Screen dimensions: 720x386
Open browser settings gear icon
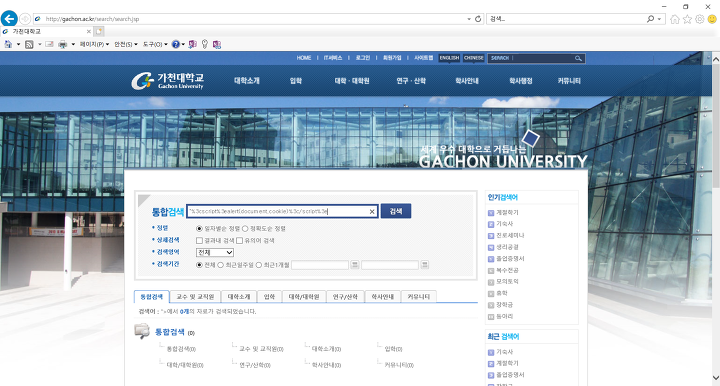click(700, 19)
